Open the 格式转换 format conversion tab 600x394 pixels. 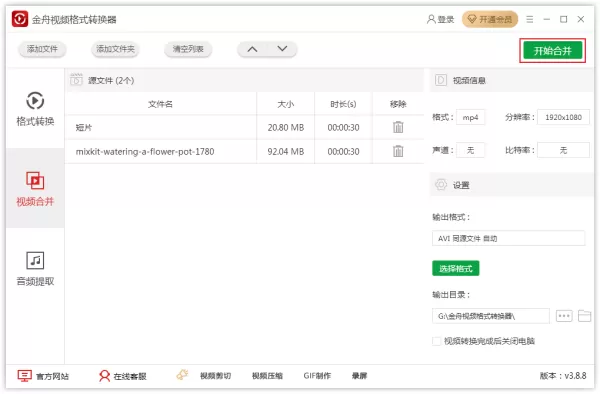tap(35, 109)
